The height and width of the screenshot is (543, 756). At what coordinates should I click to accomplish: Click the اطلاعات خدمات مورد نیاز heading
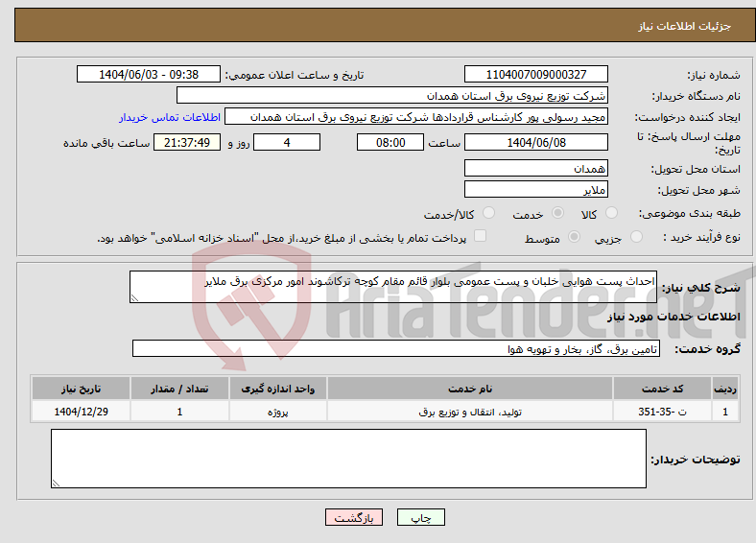tap(673, 317)
